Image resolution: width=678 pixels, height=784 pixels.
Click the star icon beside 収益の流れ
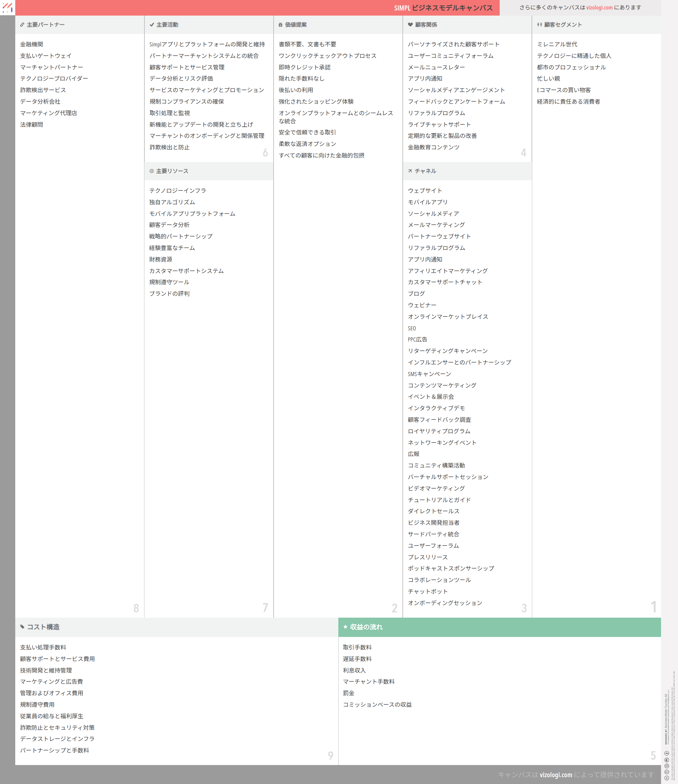click(345, 627)
